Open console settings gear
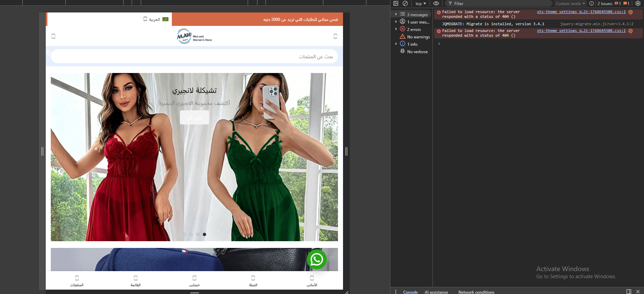The height and width of the screenshot is (294, 644). [x=638, y=3]
